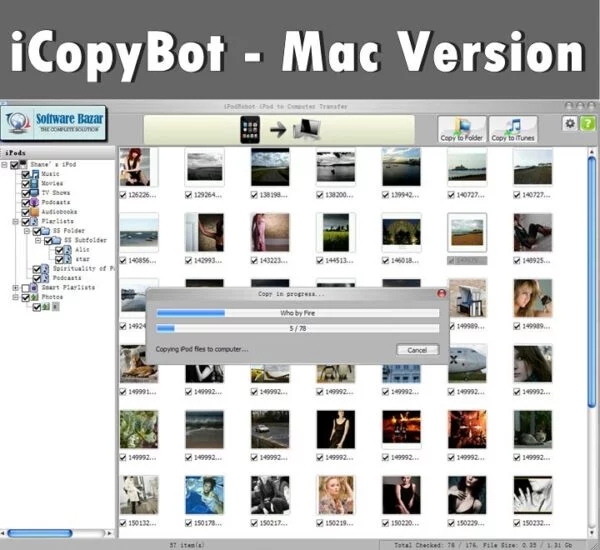Collapse the Playlists node
The image size is (600, 550).
coord(16,222)
